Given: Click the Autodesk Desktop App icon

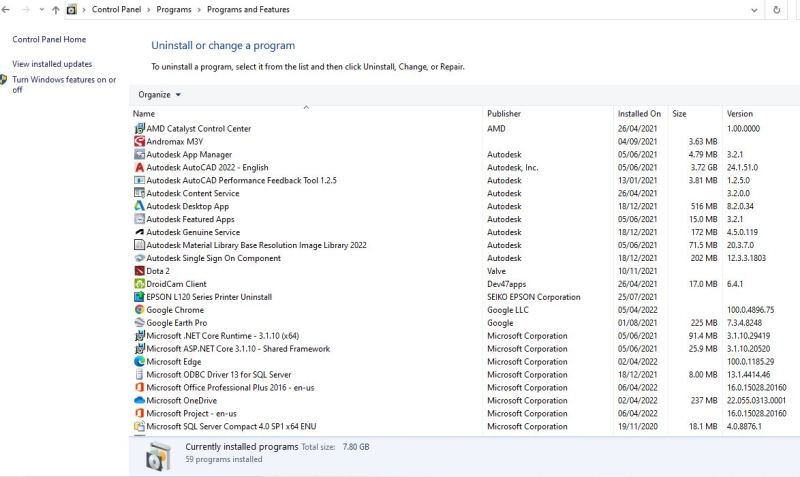Looking at the screenshot, I should click(139, 206).
